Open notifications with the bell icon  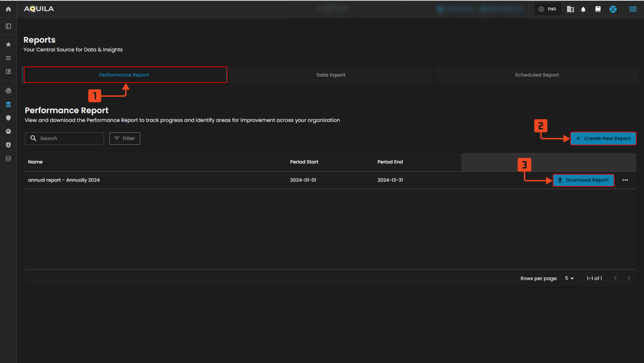click(583, 9)
